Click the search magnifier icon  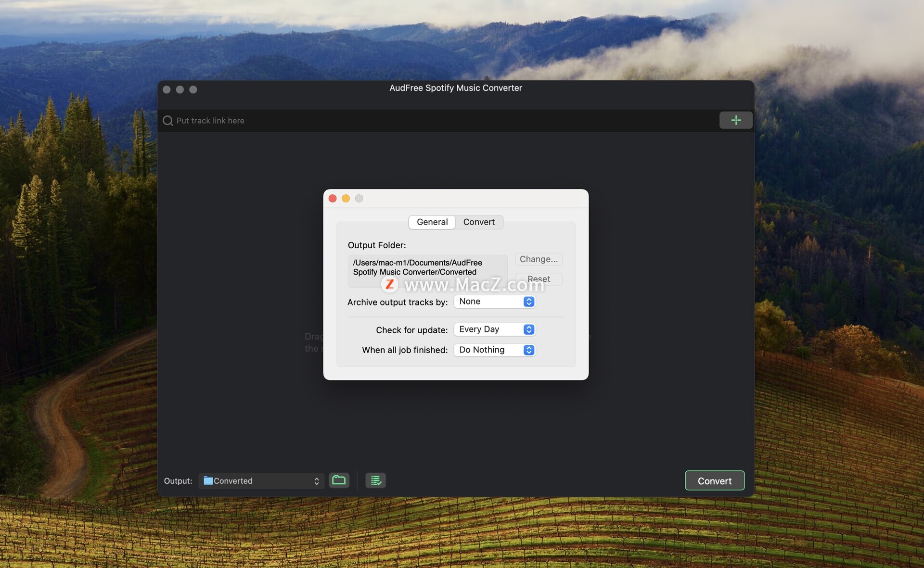[x=168, y=121]
